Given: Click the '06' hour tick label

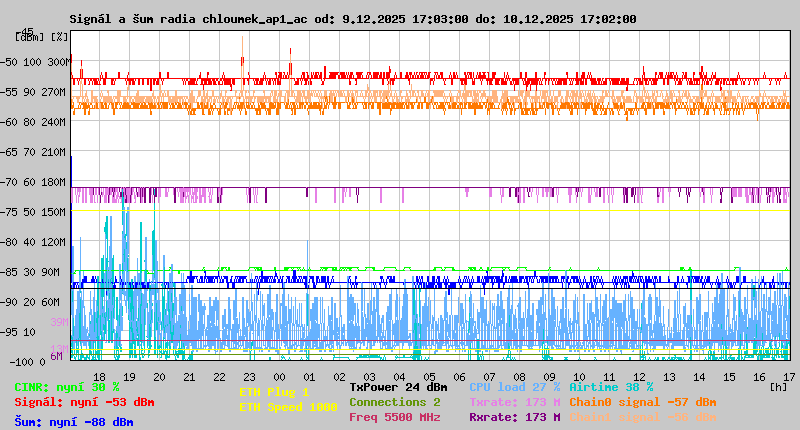Looking at the screenshot, I should (x=460, y=377).
